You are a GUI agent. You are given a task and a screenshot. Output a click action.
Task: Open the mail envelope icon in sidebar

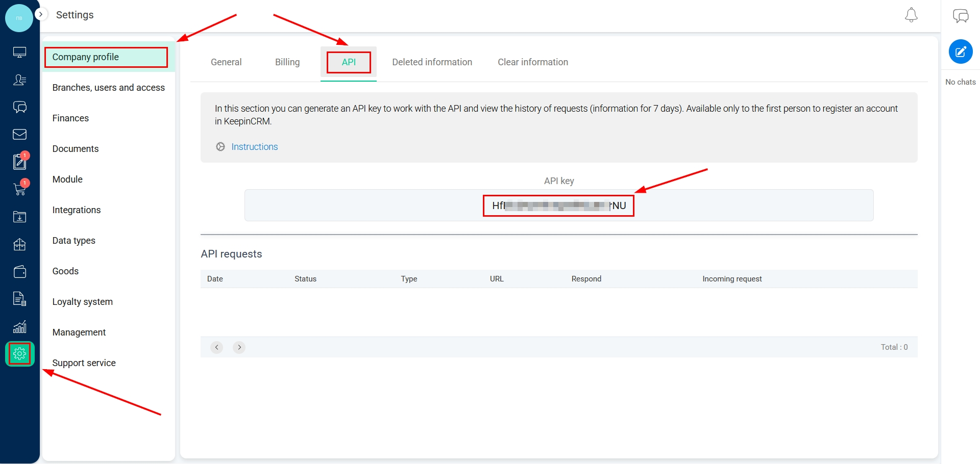[x=19, y=135]
